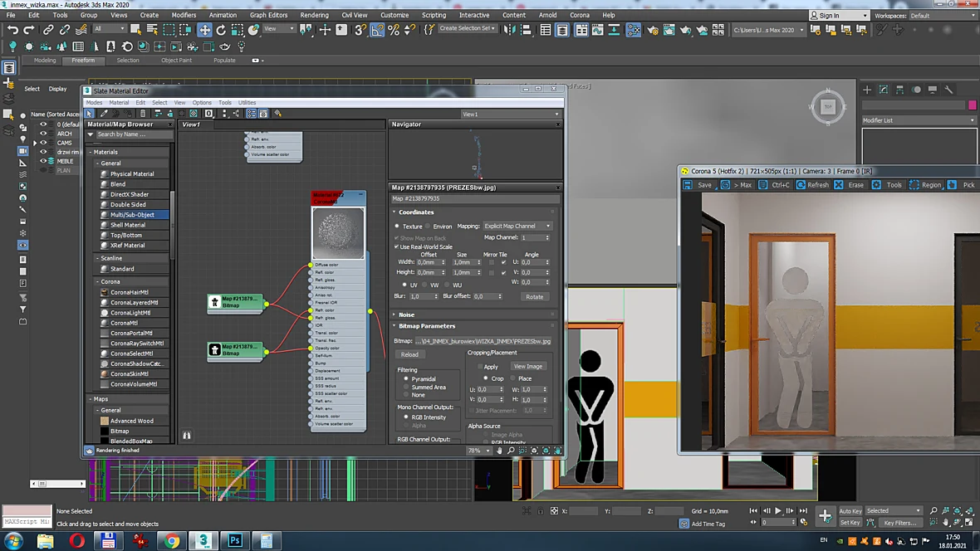
Task: Select Pyramidal filtering option
Action: tap(406, 378)
